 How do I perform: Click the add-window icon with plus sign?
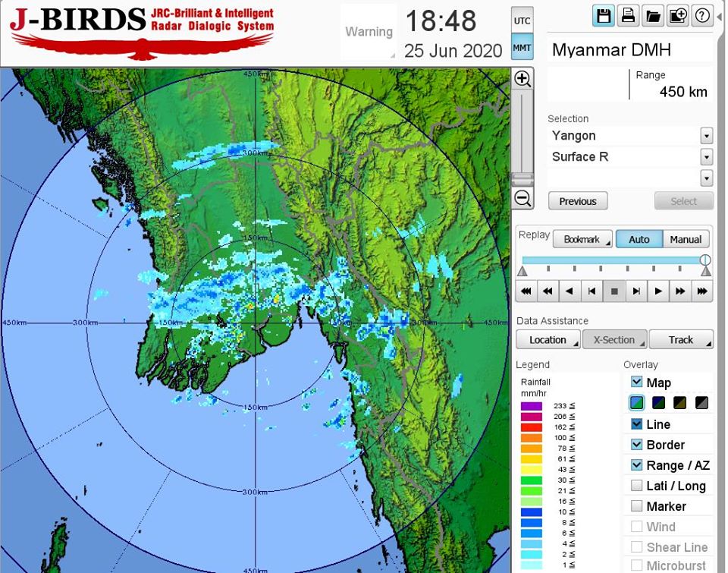[678, 16]
